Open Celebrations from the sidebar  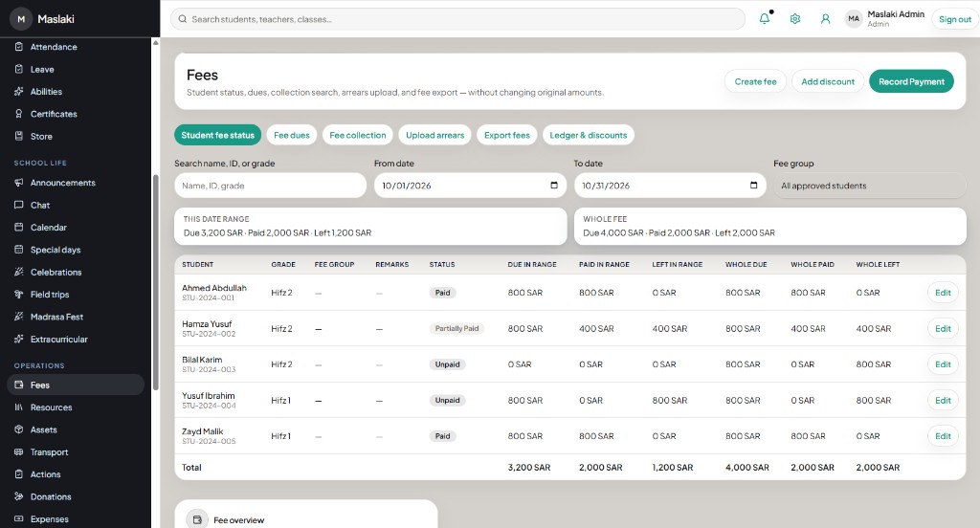pos(77,272)
